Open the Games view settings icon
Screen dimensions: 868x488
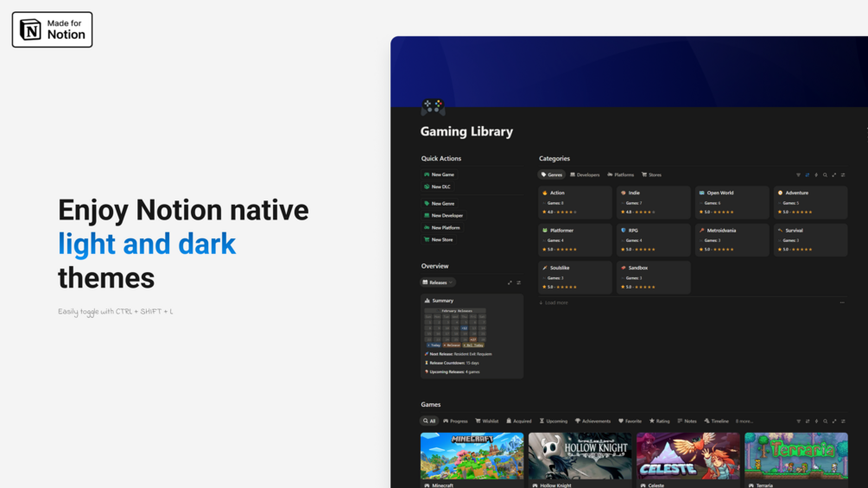pos(843,421)
